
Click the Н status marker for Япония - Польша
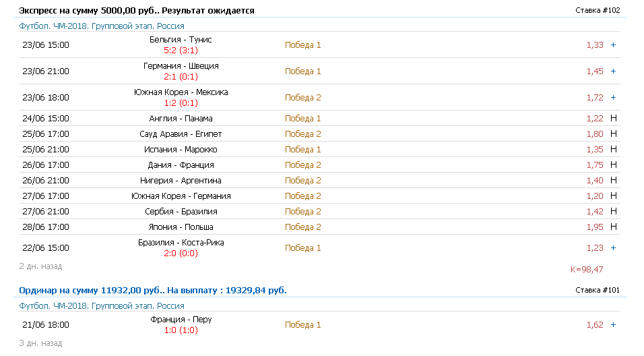(x=613, y=227)
